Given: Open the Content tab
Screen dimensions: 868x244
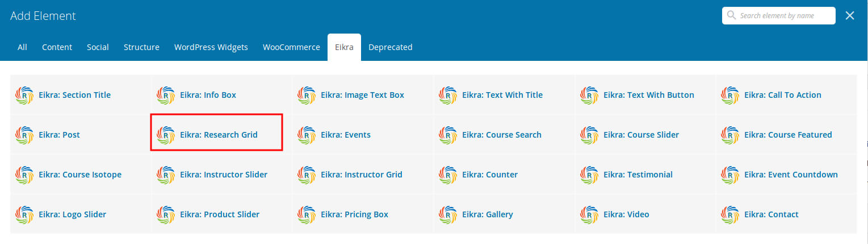Looking at the screenshot, I should click(x=57, y=47).
